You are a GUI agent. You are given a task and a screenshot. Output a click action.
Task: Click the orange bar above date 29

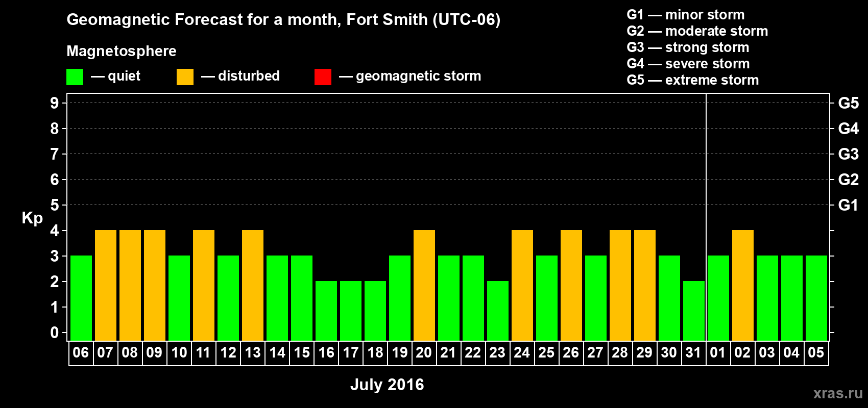pos(645,286)
